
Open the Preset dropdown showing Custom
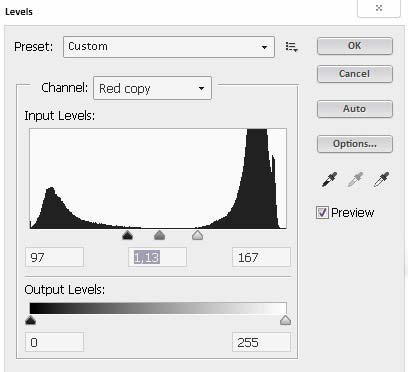tap(169, 47)
